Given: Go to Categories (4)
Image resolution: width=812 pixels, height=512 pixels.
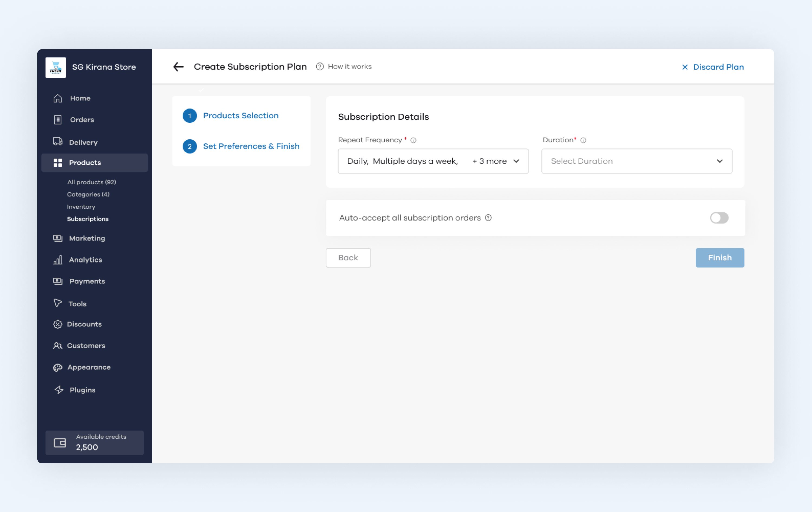Looking at the screenshot, I should pos(88,195).
